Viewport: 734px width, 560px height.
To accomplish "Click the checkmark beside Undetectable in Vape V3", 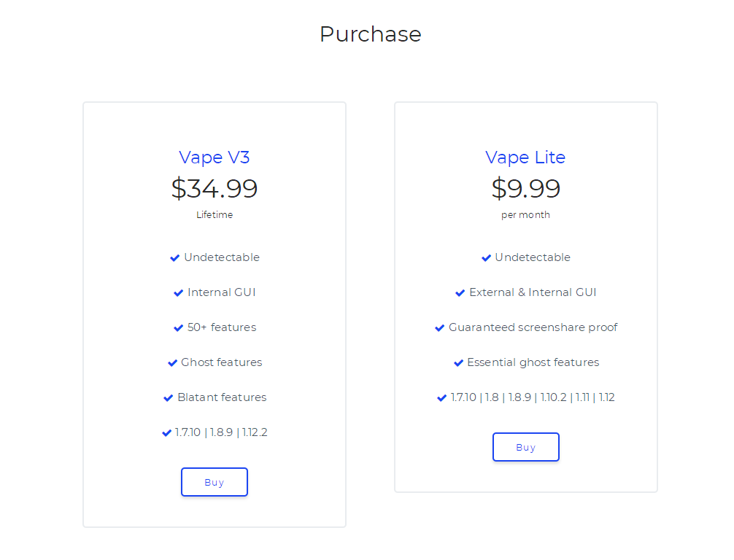I will pyautogui.click(x=174, y=258).
